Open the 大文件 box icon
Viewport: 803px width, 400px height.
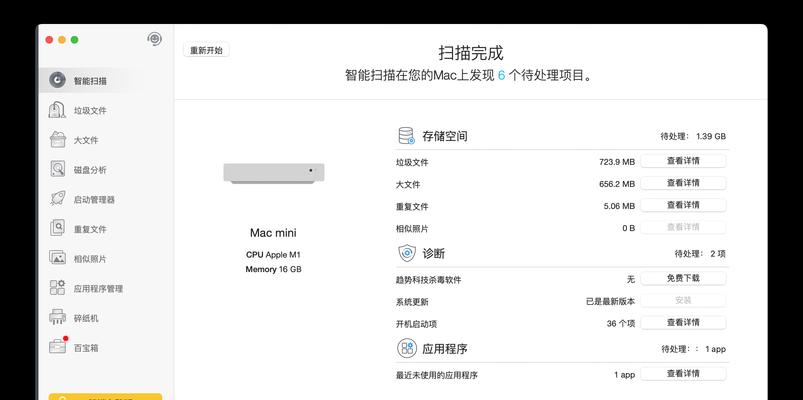(57, 140)
